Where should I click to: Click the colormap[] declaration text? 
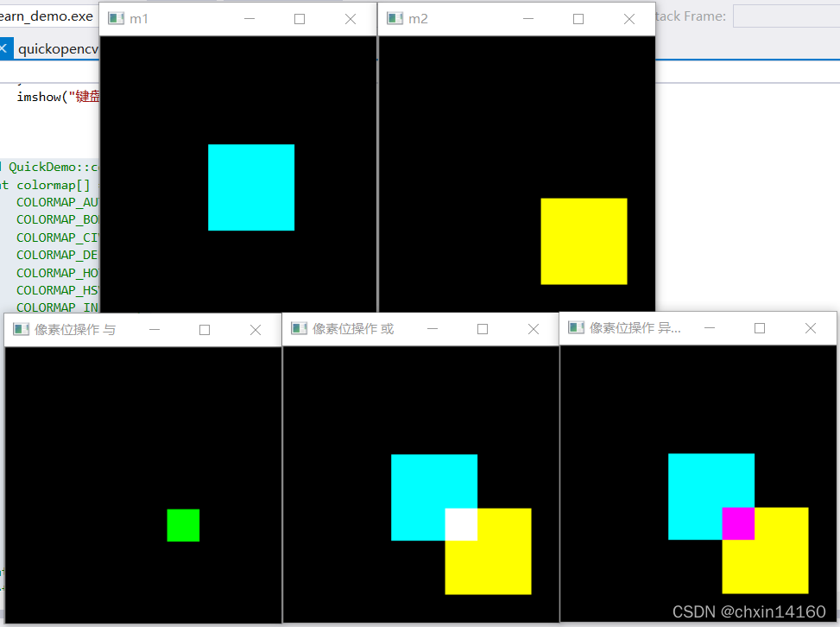click(53, 185)
